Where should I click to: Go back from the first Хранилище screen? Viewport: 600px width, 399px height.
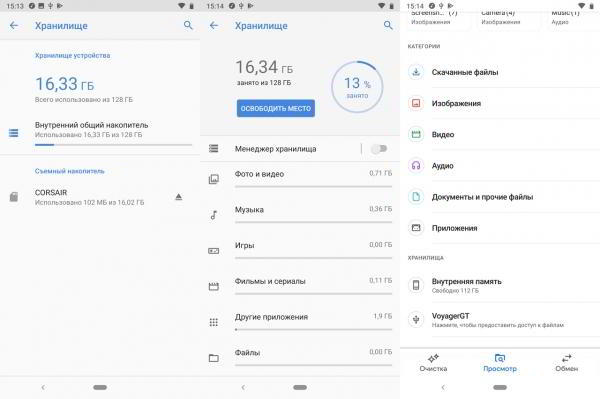coord(14,26)
